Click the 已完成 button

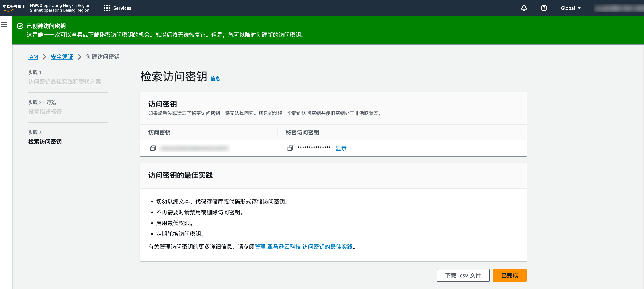click(509, 275)
